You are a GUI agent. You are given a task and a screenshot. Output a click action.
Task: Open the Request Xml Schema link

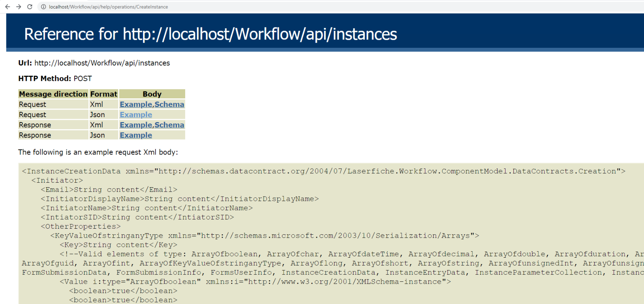pyautogui.click(x=169, y=104)
